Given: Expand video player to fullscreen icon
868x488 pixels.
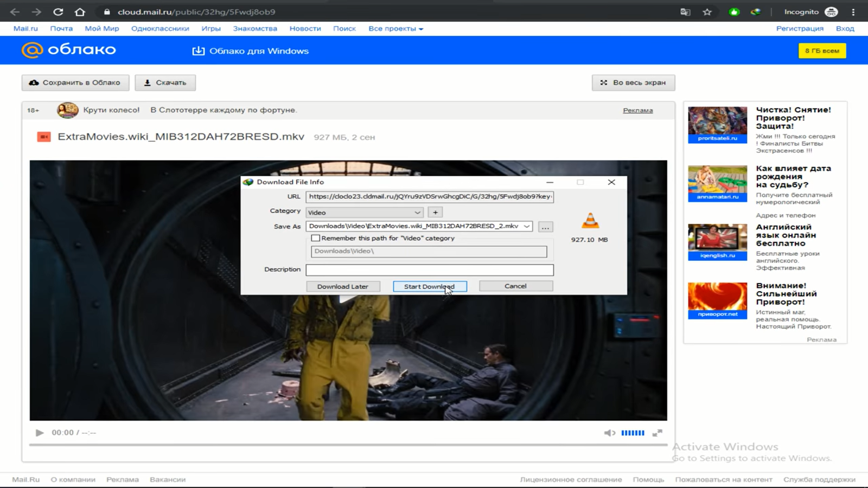Looking at the screenshot, I should (657, 433).
